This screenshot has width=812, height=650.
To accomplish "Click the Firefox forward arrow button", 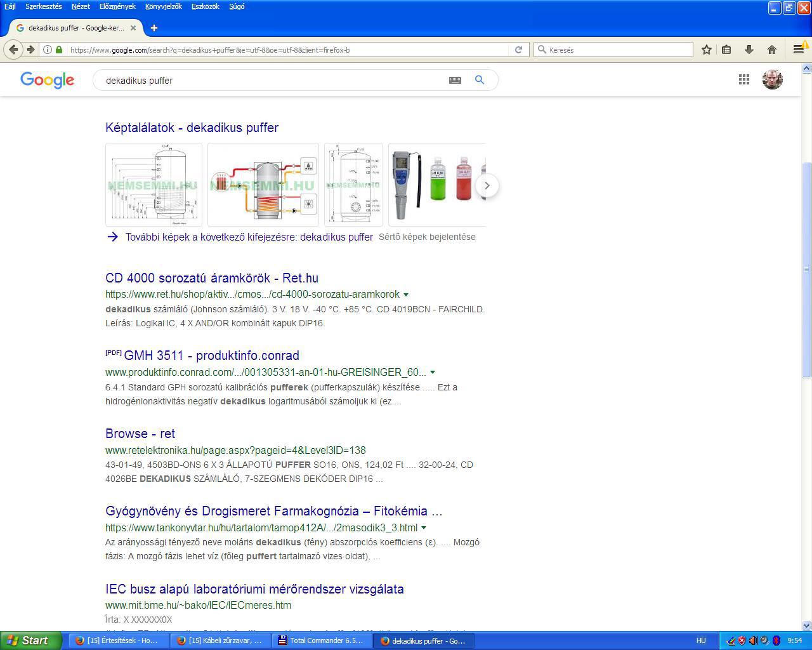I will coord(30,50).
